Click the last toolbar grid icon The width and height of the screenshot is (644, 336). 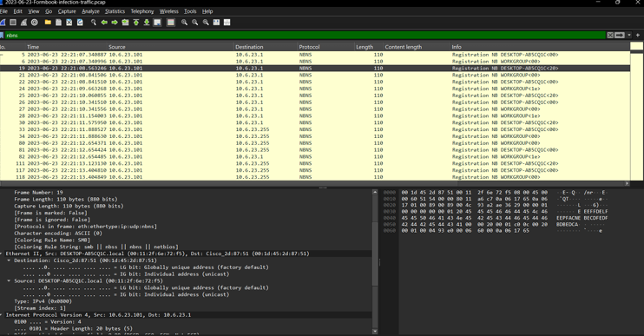227,23
